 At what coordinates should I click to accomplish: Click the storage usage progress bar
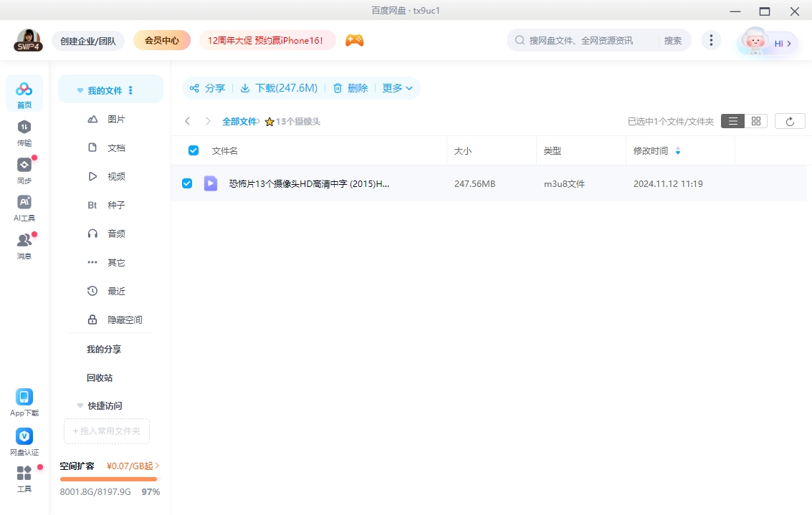point(108,478)
